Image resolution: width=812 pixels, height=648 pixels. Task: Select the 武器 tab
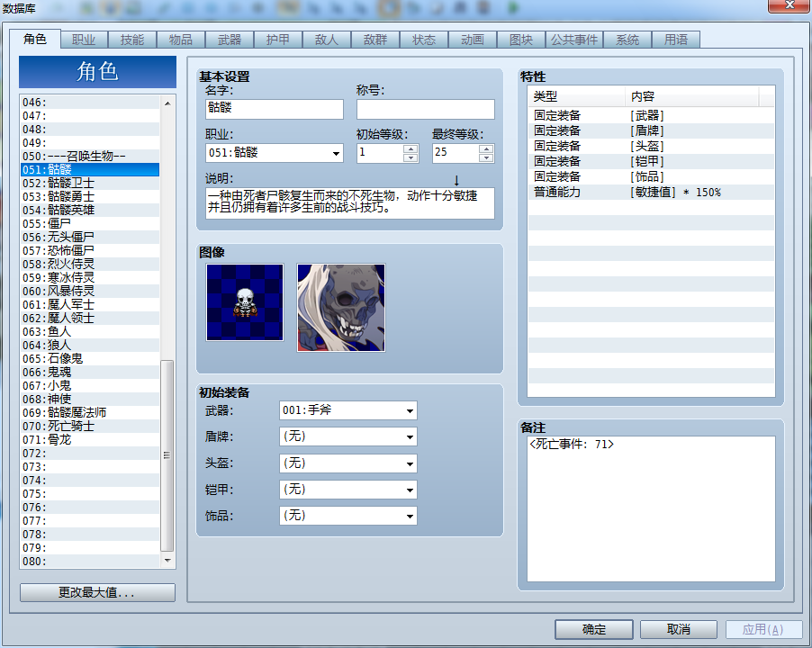click(230, 40)
